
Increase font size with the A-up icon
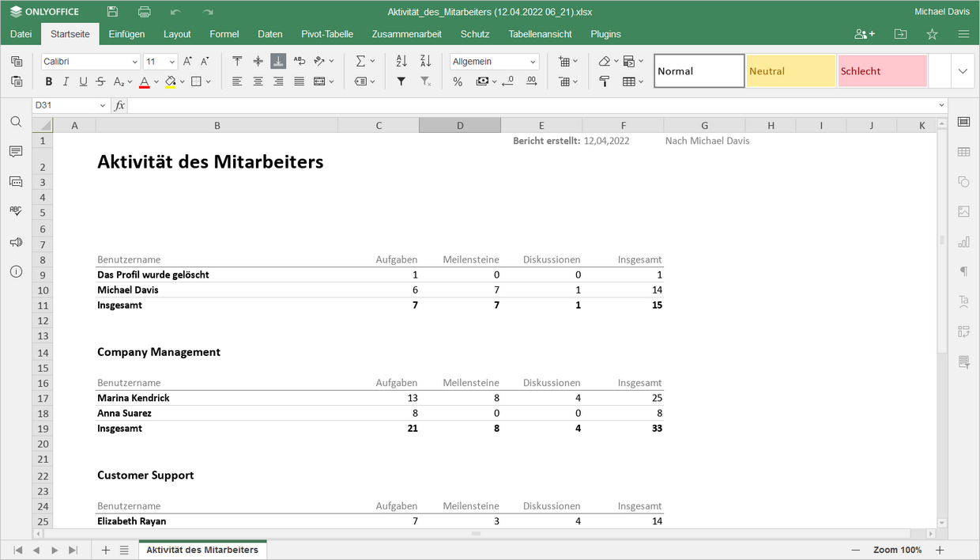(187, 61)
